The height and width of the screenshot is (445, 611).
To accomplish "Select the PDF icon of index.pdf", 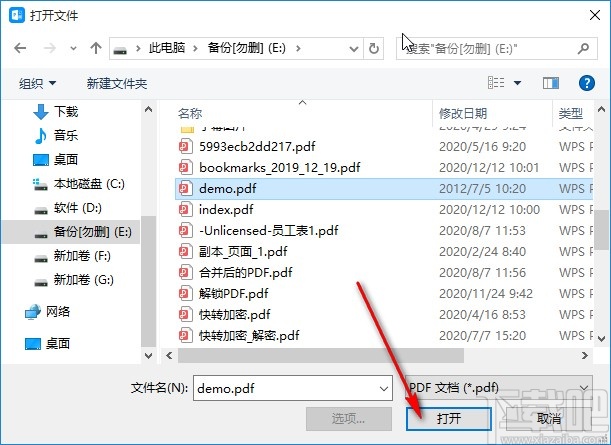I will [x=185, y=210].
